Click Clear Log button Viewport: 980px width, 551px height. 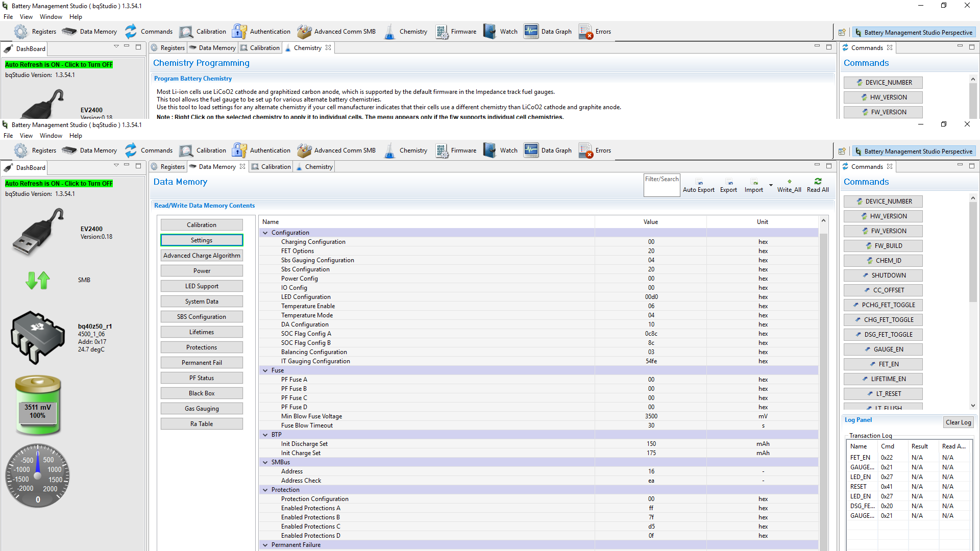(x=958, y=422)
